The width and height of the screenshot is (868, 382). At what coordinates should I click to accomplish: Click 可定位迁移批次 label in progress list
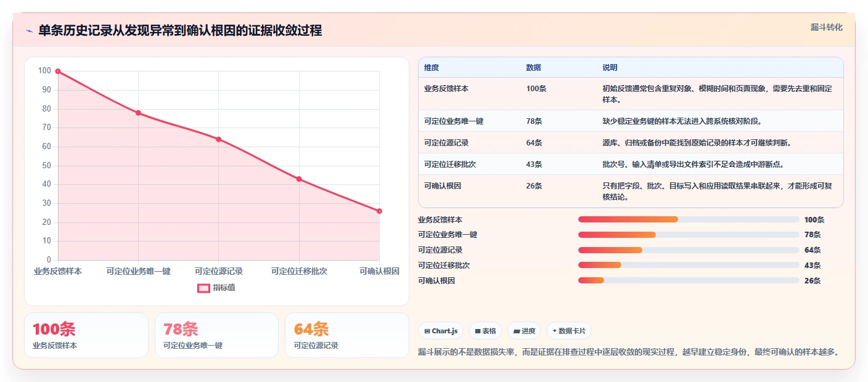[x=444, y=265]
